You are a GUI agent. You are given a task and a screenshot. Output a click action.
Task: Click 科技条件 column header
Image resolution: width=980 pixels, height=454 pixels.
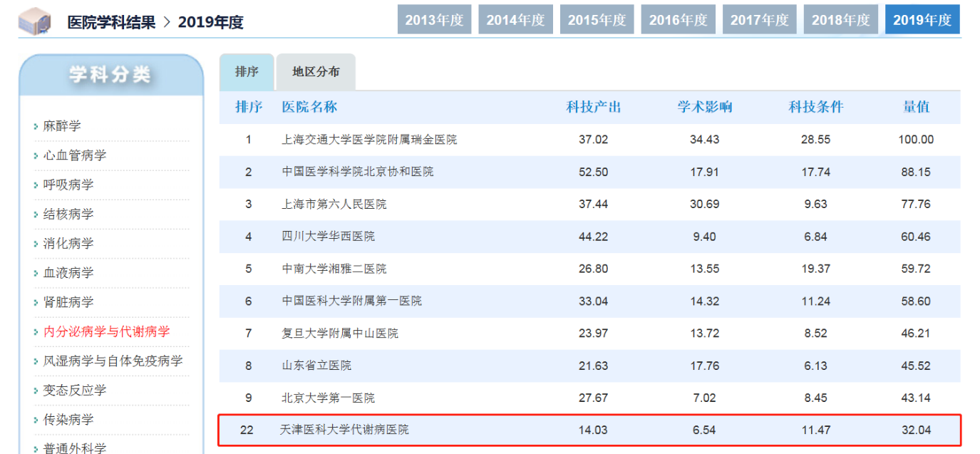pos(816,107)
